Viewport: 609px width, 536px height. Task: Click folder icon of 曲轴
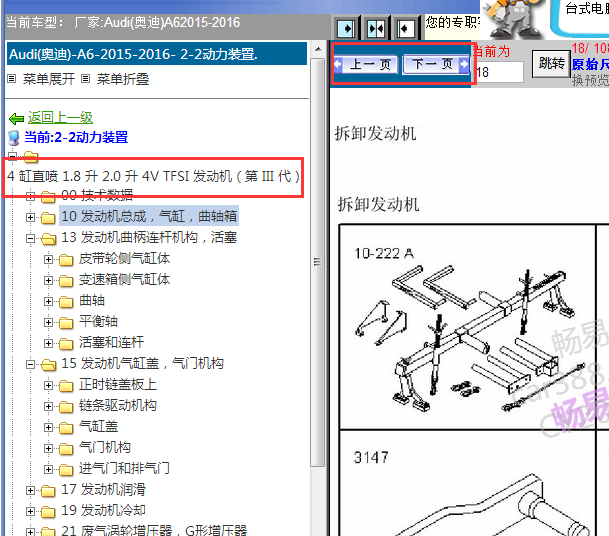point(66,301)
